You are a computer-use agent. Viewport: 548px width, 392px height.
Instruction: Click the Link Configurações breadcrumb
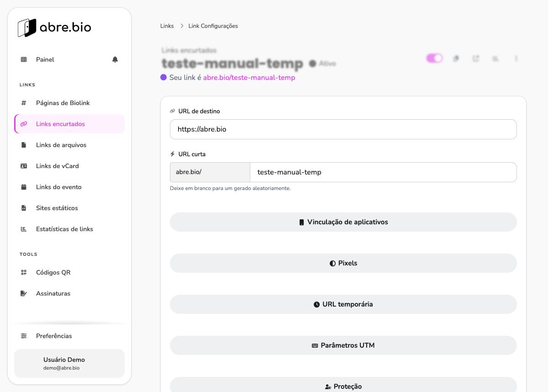point(213,26)
